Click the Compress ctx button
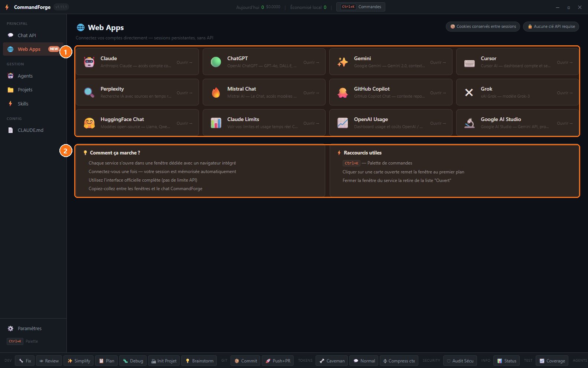The image size is (588, 368). [399, 361]
